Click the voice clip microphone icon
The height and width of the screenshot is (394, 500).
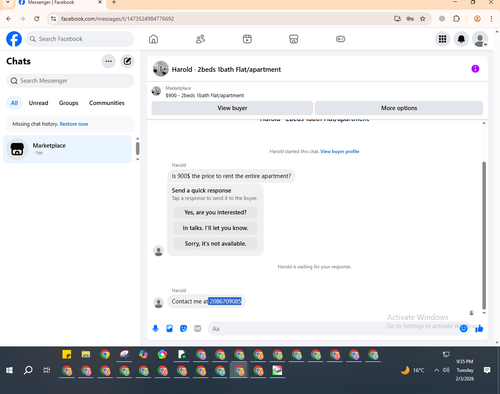point(155,329)
